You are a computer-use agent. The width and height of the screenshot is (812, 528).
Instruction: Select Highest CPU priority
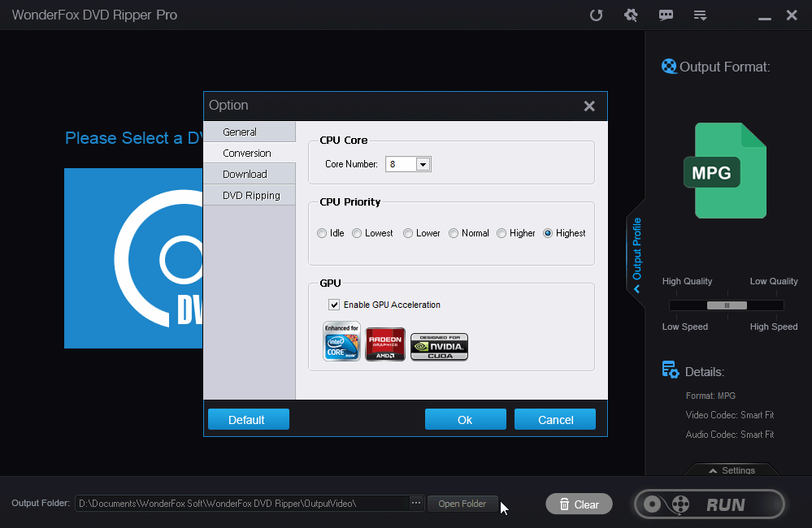pos(548,233)
